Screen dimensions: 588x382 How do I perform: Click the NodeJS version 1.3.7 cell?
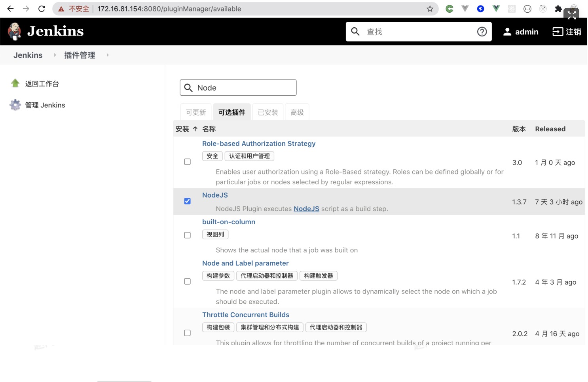click(519, 202)
